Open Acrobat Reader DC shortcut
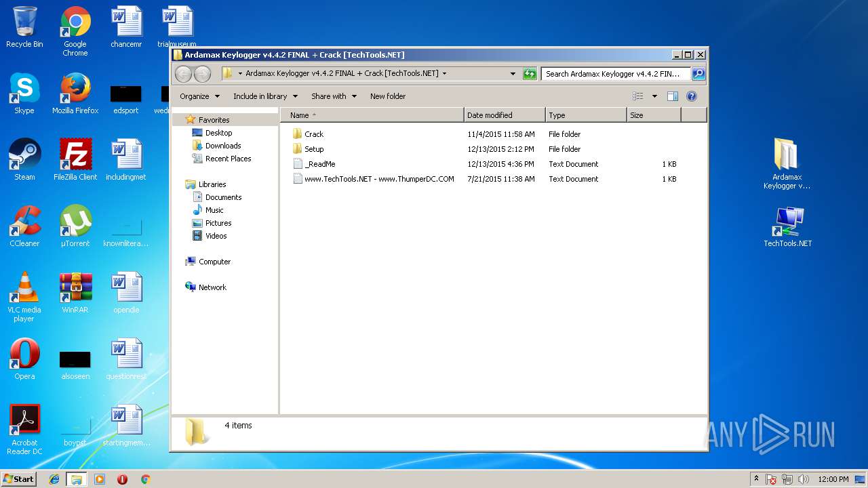 [x=24, y=430]
